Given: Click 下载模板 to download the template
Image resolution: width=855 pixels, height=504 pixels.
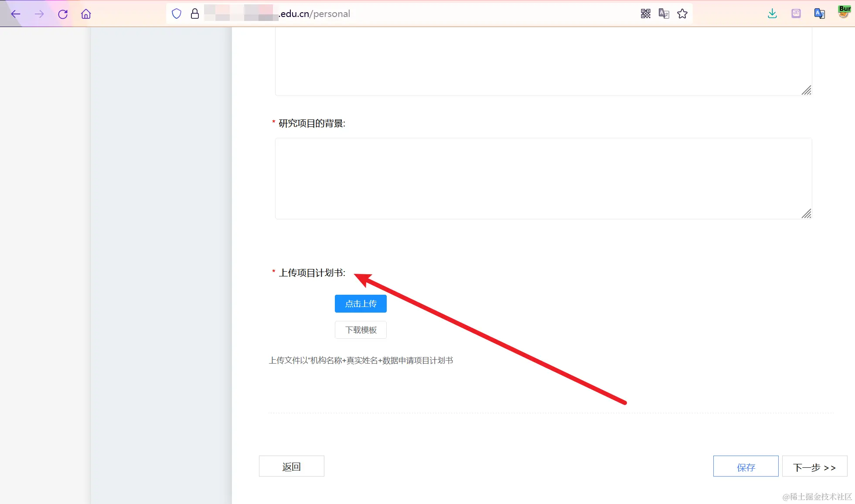Looking at the screenshot, I should (x=361, y=330).
